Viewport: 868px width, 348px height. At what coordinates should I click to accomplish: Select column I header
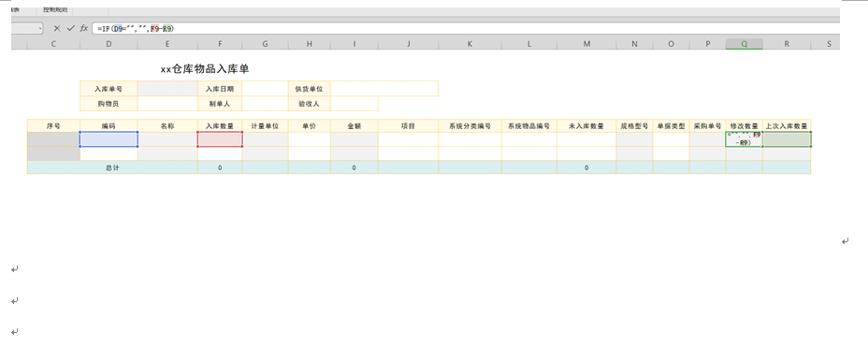click(354, 44)
